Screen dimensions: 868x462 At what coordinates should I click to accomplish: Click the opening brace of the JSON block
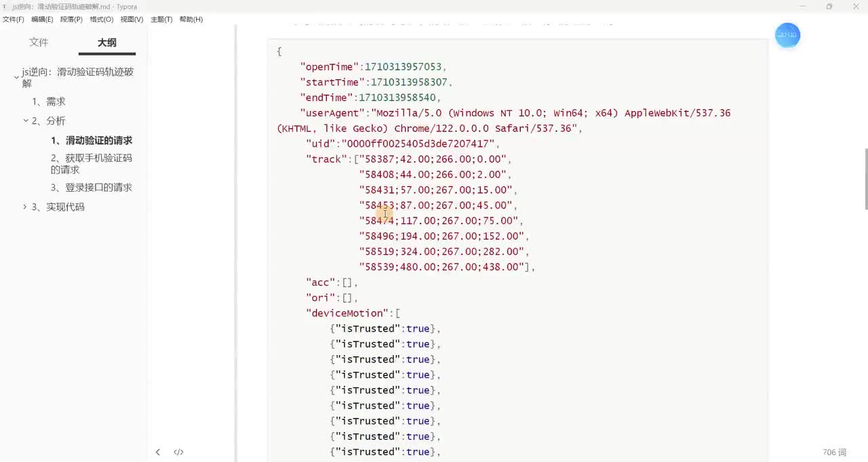click(x=279, y=51)
